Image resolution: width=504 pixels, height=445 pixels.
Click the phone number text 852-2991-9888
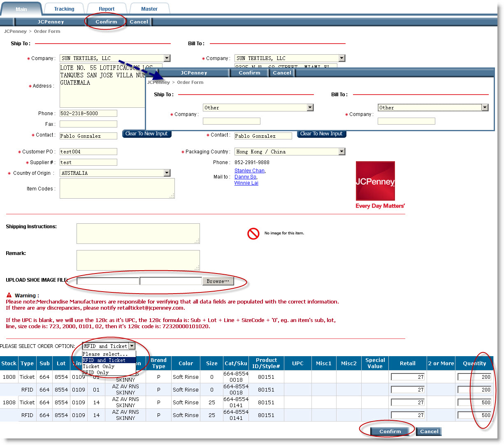click(252, 162)
